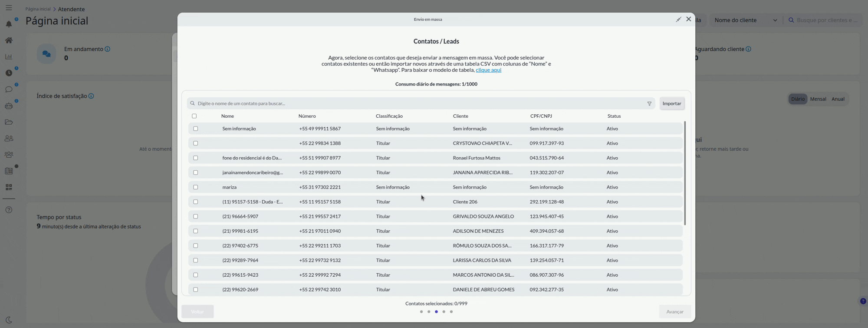Switch to Mensal period tab

(818, 99)
